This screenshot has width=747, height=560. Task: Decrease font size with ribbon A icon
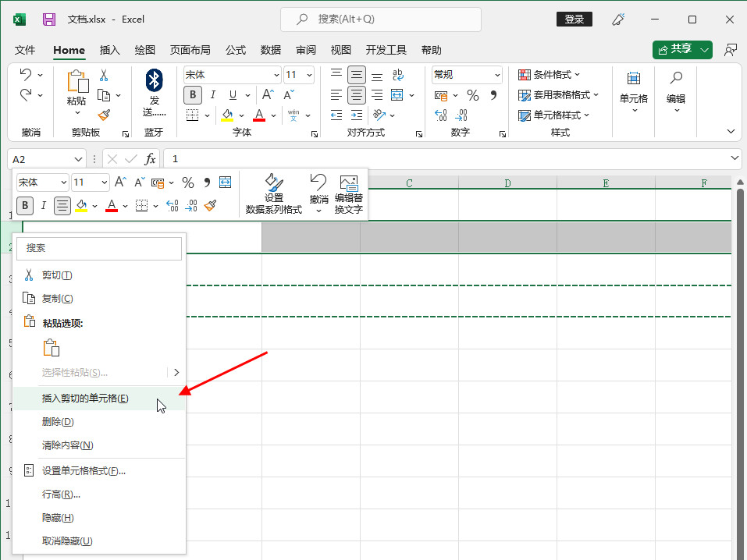tap(289, 94)
